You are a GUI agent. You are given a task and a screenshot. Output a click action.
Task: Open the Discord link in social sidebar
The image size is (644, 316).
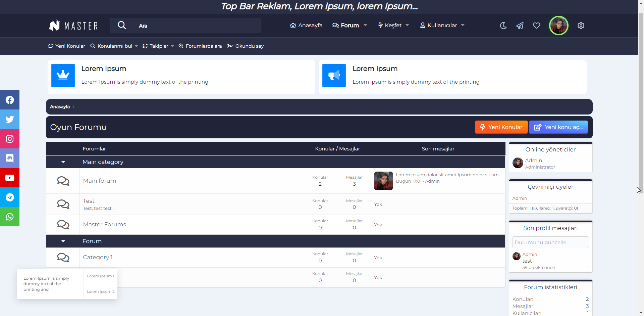10,158
